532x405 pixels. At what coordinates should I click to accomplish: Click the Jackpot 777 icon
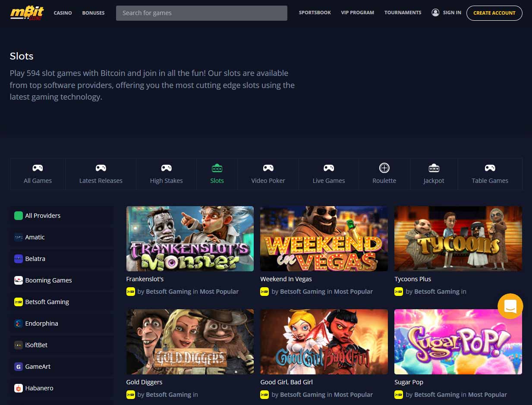click(434, 168)
